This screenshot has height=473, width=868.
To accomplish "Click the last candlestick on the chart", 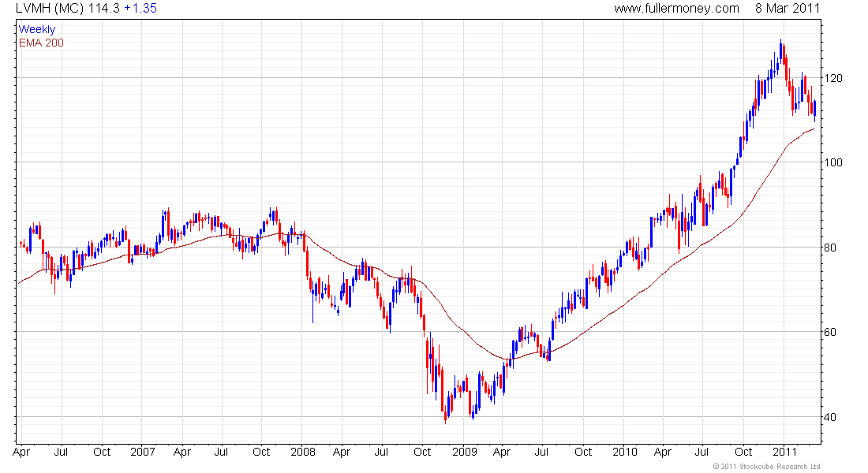I will click(x=815, y=110).
